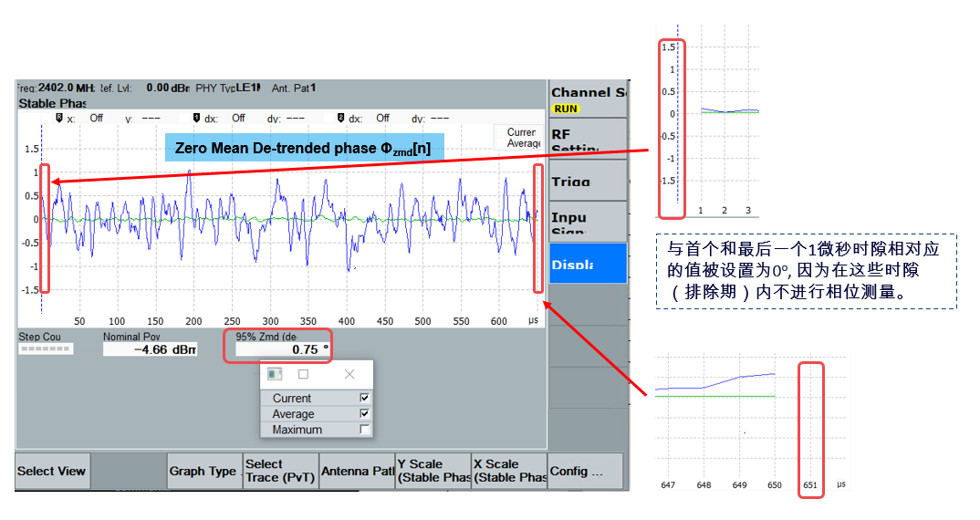Click the second marker dx icon
The image size is (980, 520).
point(196,118)
